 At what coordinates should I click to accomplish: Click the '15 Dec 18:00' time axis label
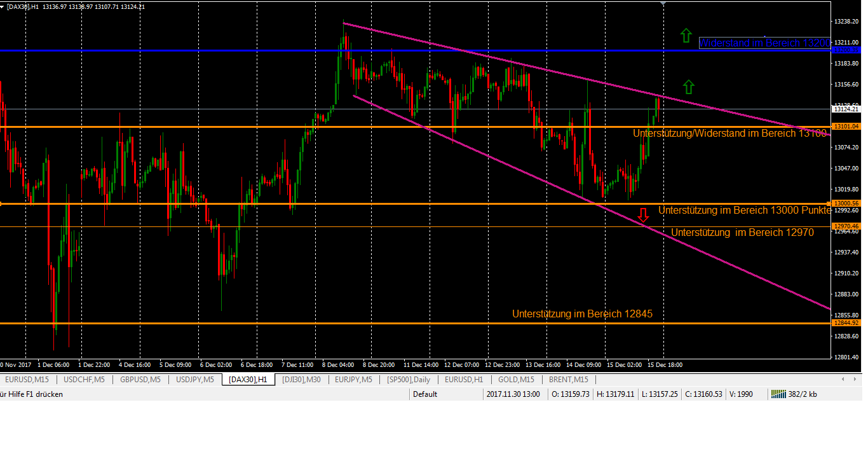click(666, 365)
